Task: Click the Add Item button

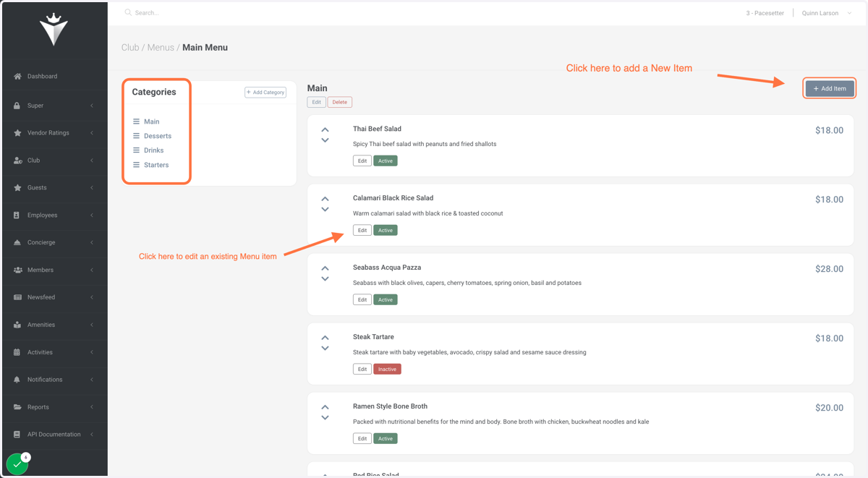Action: tap(830, 88)
